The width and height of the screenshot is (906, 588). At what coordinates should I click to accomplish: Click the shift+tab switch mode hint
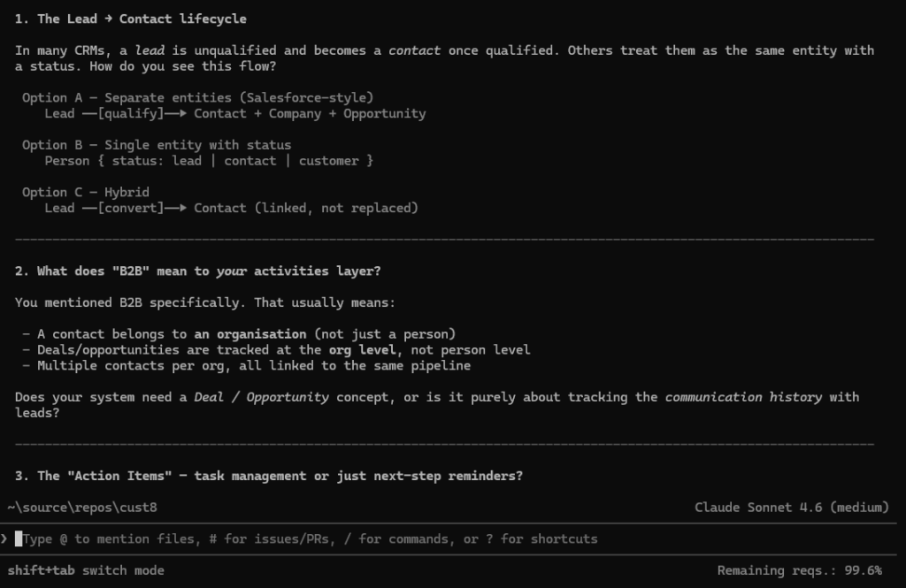(86, 570)
